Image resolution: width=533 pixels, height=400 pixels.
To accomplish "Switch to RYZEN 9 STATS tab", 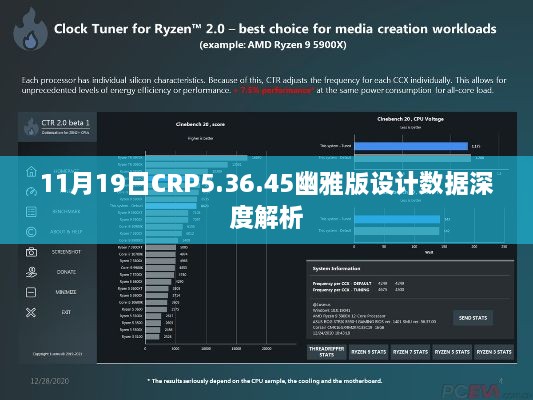I will (369, 352).
